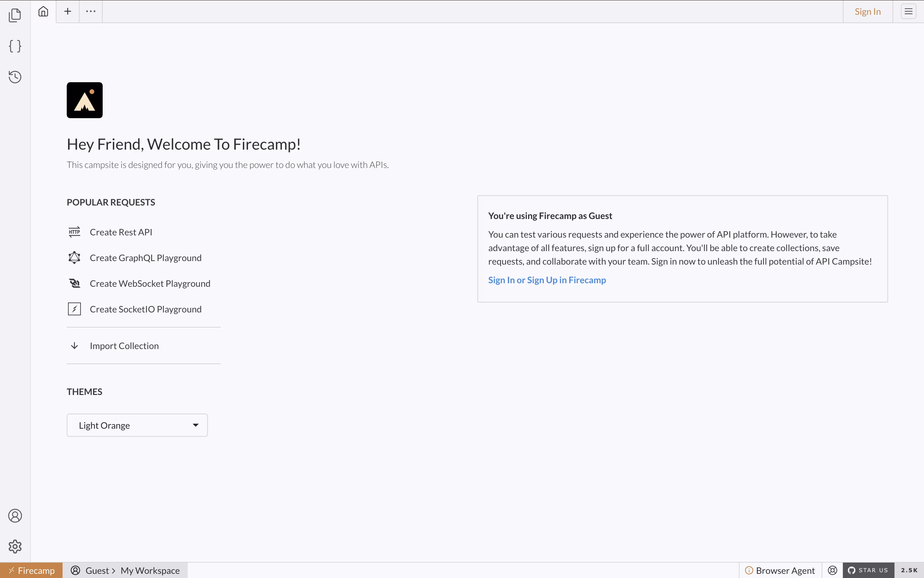Add a new tab with plus
924x578 pixels.
pyautogui.click(x=68, y=12)
